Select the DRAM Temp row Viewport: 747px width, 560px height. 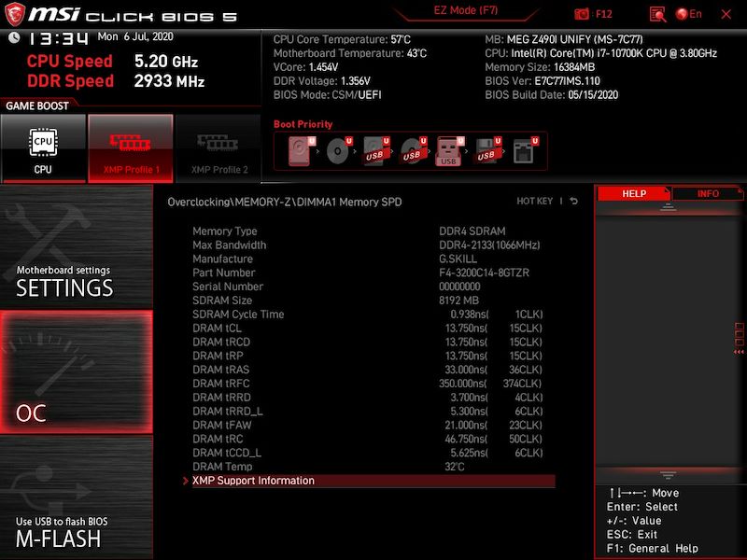tap(373, 467)
